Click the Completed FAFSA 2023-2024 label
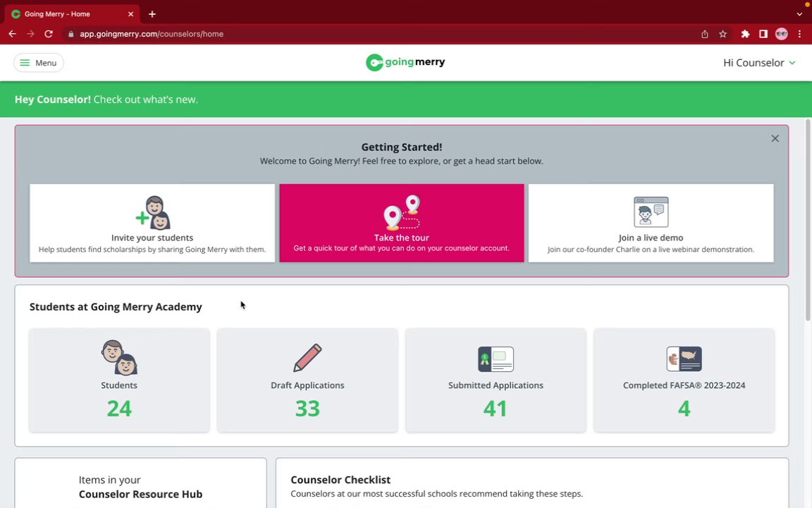Screen dimensions: 812x508 coord(684,385)
